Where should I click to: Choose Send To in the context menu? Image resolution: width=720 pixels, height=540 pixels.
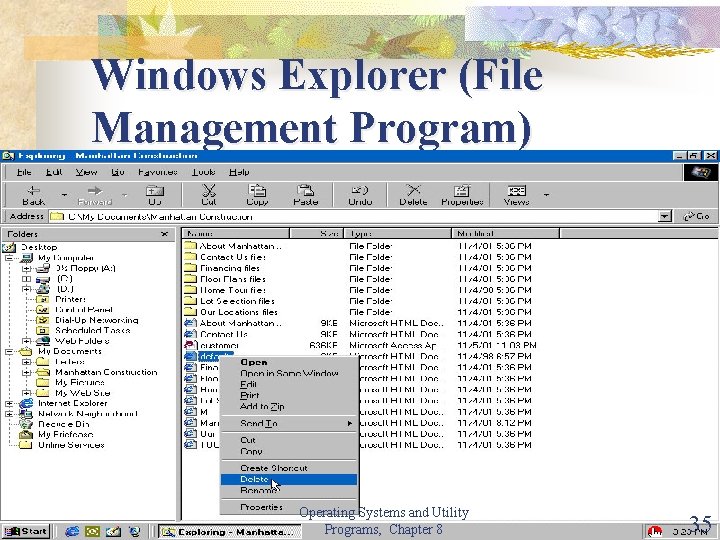pos(289,423)
